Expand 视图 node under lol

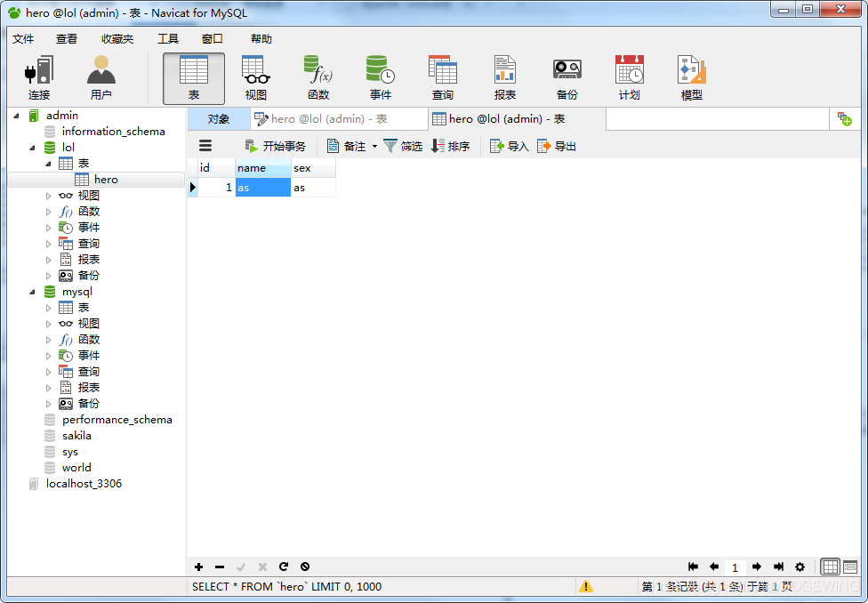(48, 196)
